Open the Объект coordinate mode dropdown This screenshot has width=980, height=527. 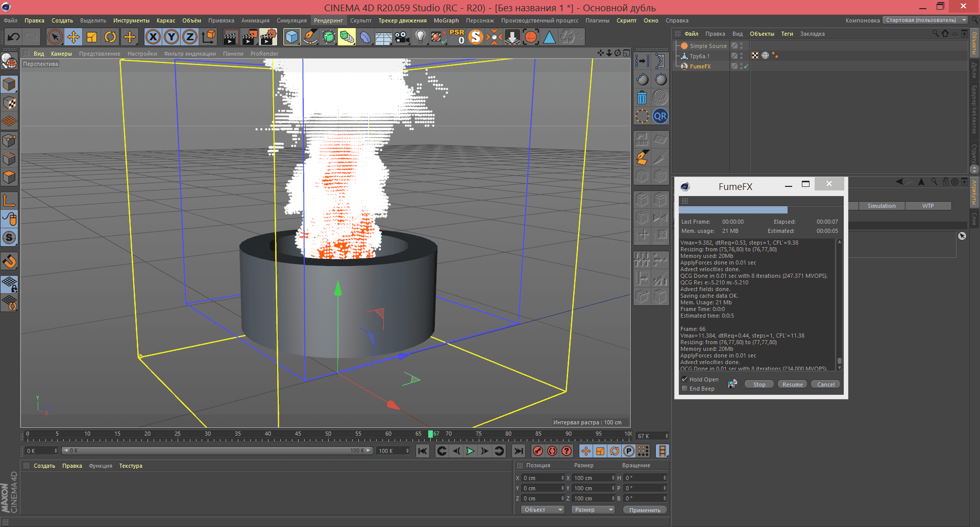pyautogui.click(x=543, y=510)
